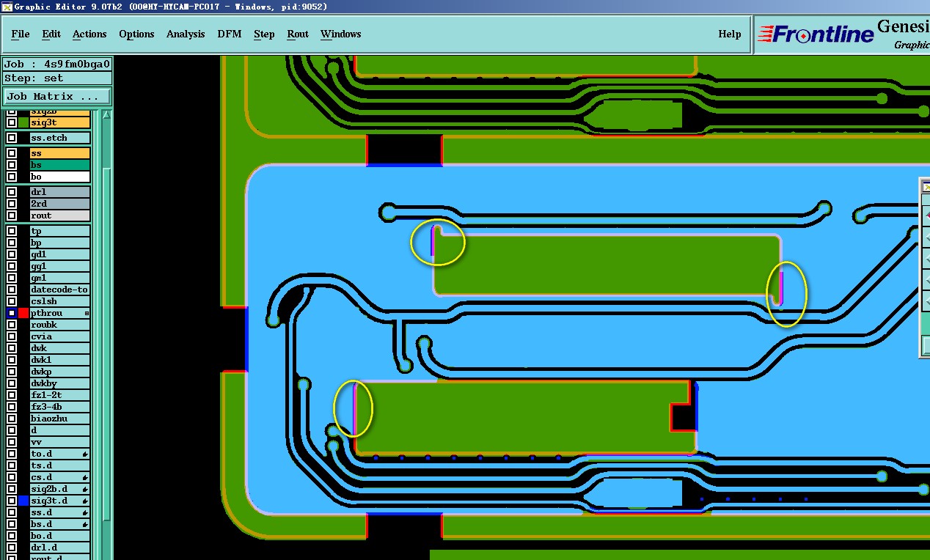This screenshot has width=930, height=560.
Task: Click the hand icon on bs.d row
Action: tap(86, 525)
